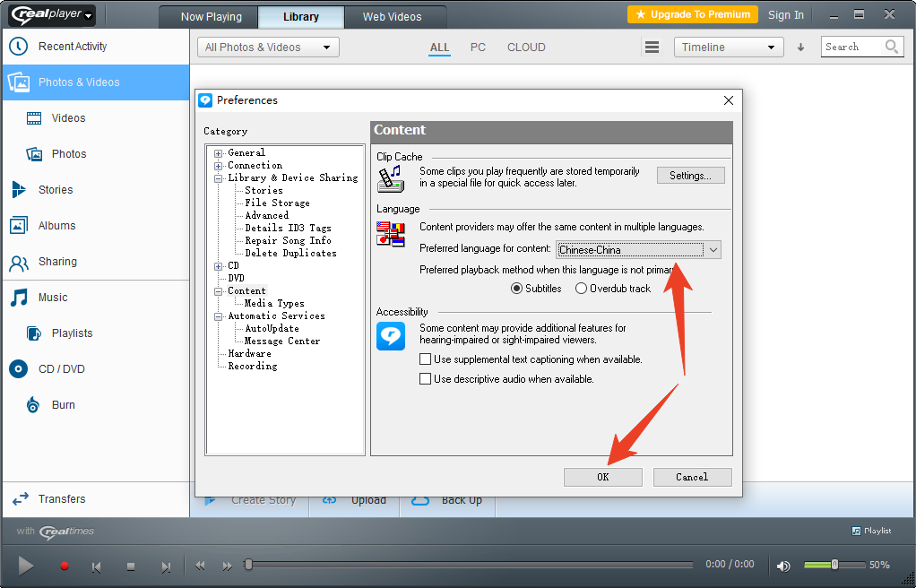The height and width of the screenshot is (588, 916).
Task: Mute audio with the speaker icon
Action: (783, 566)
